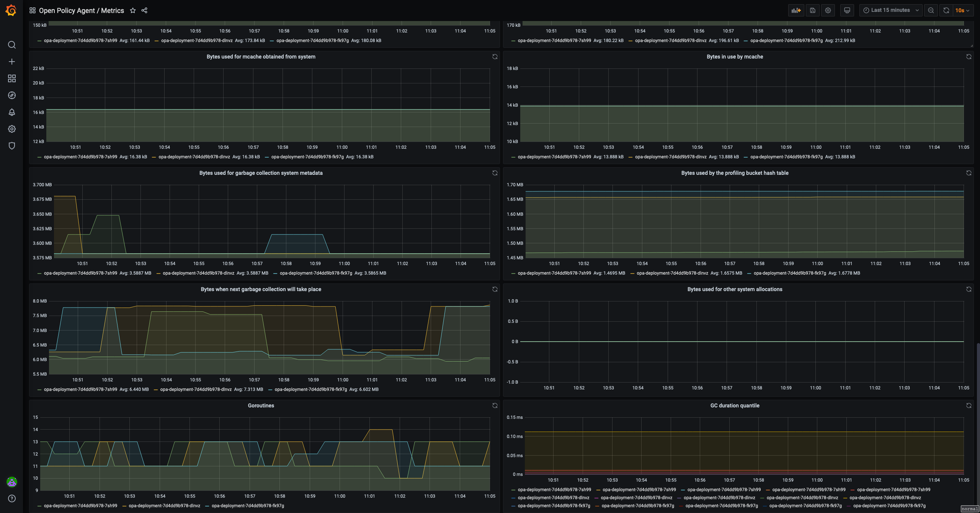
Task: Click the Grafana logo home icon
Action: (11, 10)
